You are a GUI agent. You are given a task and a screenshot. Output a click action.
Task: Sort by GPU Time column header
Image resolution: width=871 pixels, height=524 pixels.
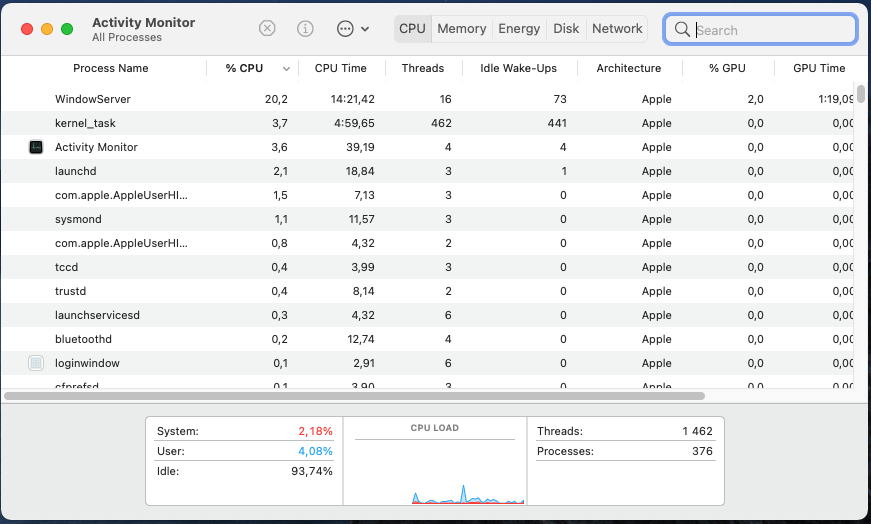coord(819,68)
